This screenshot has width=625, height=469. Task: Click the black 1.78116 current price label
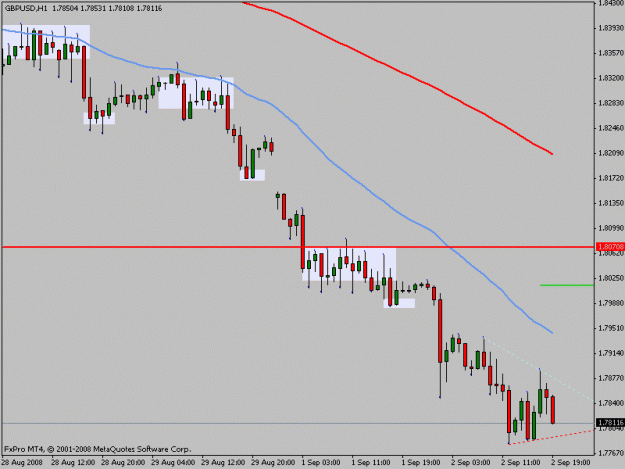pos(610,422)
